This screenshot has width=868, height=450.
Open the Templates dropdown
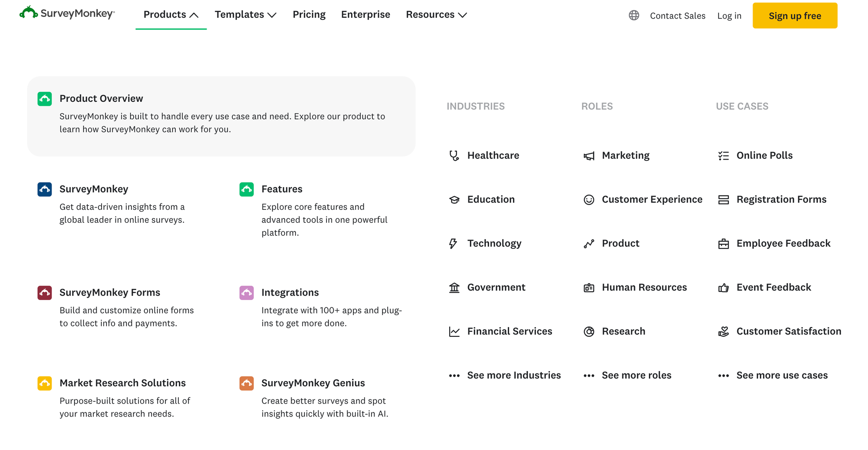point(245,14)
